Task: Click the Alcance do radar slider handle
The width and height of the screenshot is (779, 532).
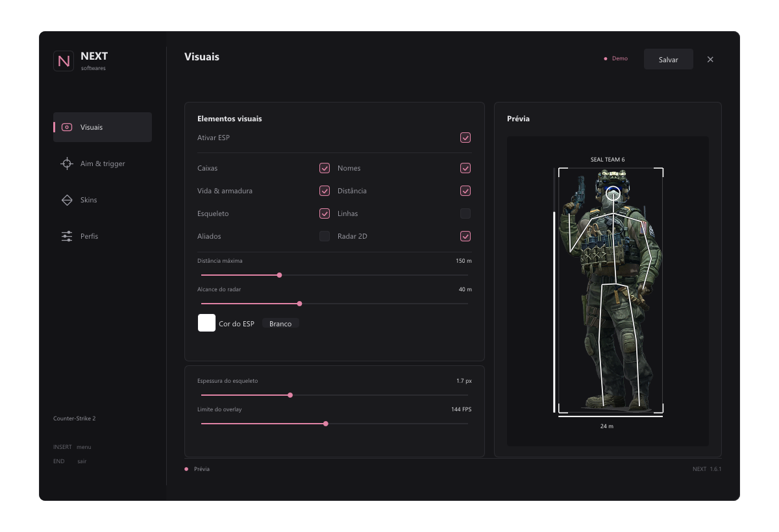Action: pos(299,304)
